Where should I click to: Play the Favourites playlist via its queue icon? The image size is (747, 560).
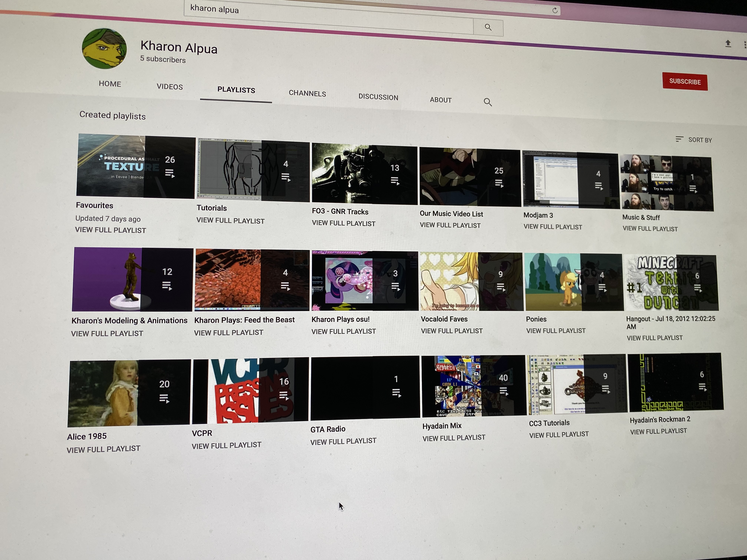click(x=170, y=174)
